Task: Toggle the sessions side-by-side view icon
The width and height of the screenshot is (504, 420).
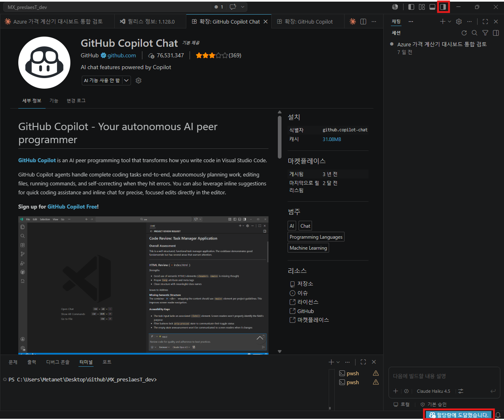Action: pyautogui.click(x=496, y=33)
